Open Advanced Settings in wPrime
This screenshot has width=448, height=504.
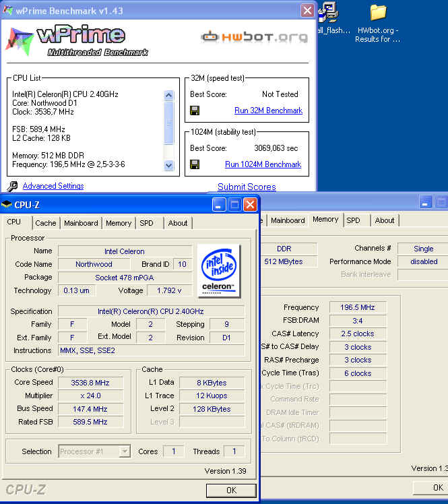click(53, 186)
